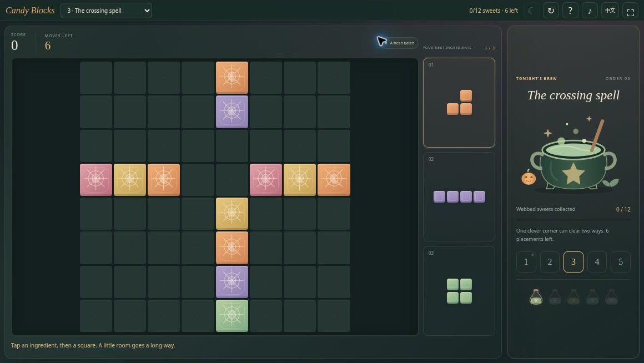
Task: Click the "Webbed sweets collected" progress bar
Action: (x=573, y=220)
